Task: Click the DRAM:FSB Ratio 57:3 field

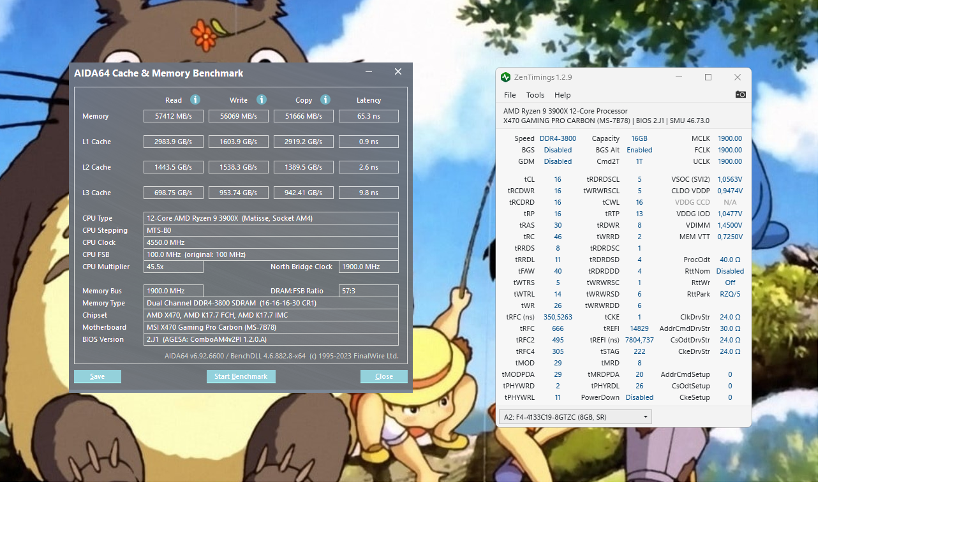Action: (x=369, y=291)
